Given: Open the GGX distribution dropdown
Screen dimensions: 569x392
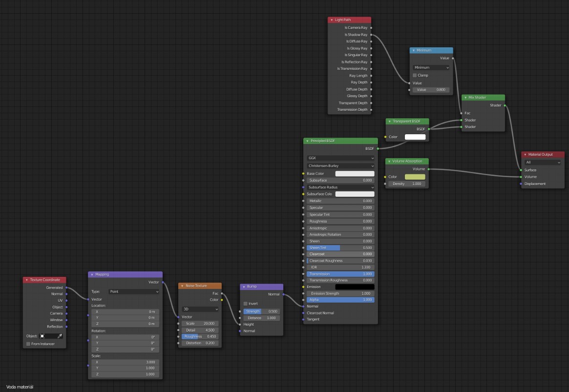Looking at the screenshot, I should 340,158.
